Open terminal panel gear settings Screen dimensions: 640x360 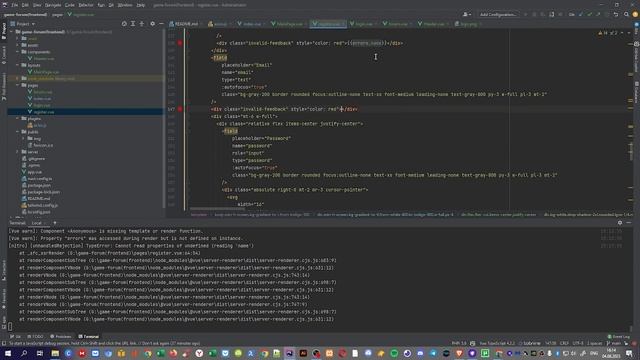[620, 223]
